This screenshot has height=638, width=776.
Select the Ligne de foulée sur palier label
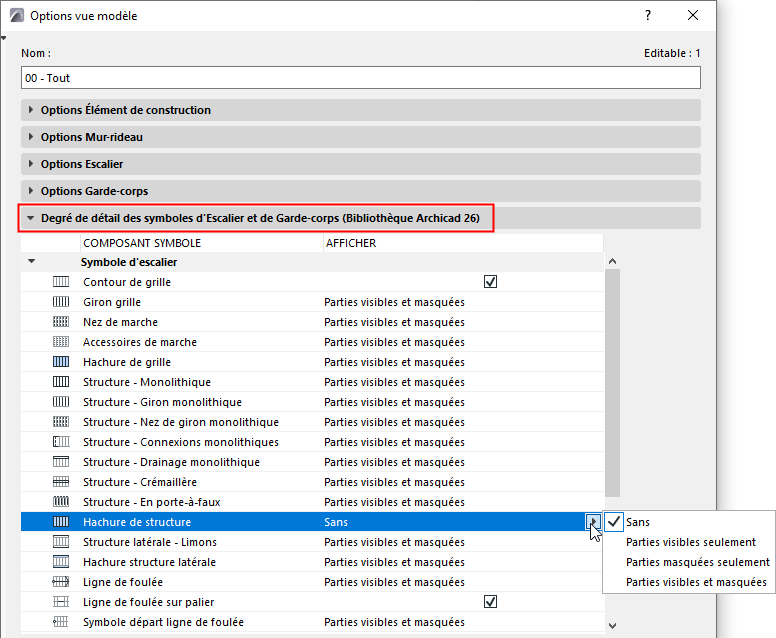148,602
